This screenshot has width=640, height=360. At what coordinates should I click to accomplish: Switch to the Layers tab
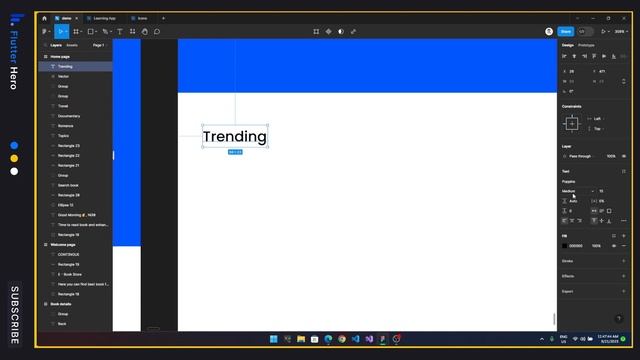(56, 45)
